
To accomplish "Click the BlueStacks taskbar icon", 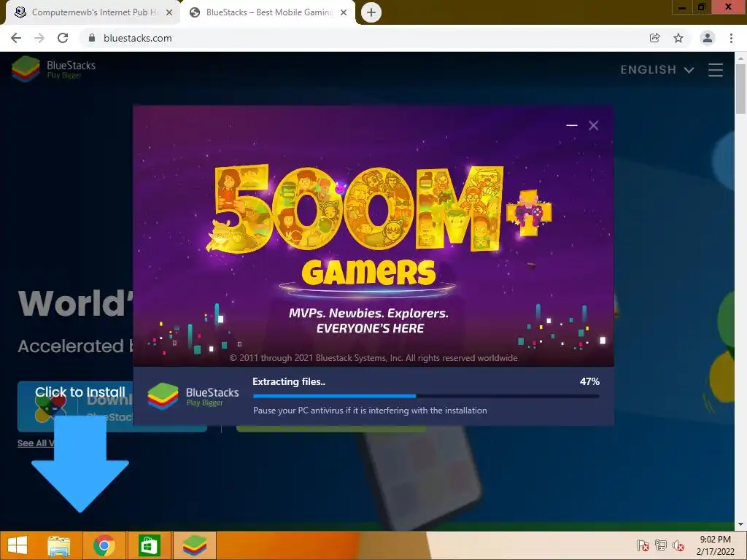I will coord(194,545).
